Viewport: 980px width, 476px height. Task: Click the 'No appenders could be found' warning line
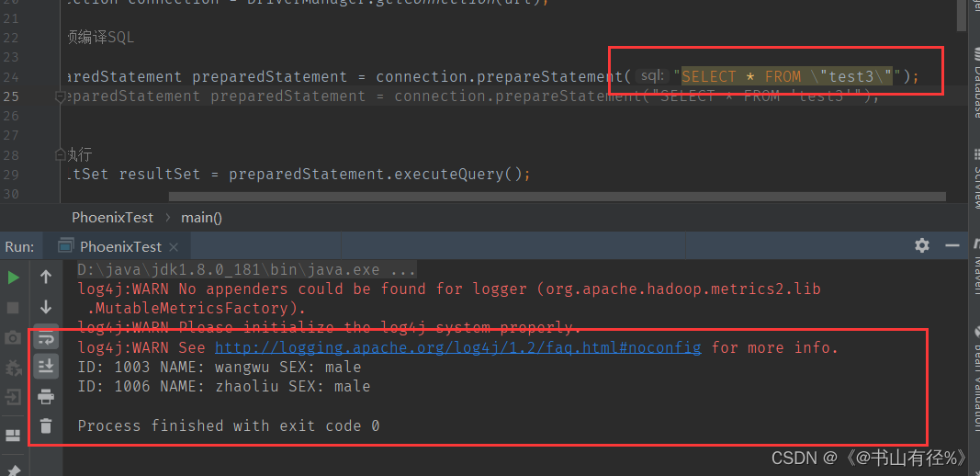click(449, 289)
